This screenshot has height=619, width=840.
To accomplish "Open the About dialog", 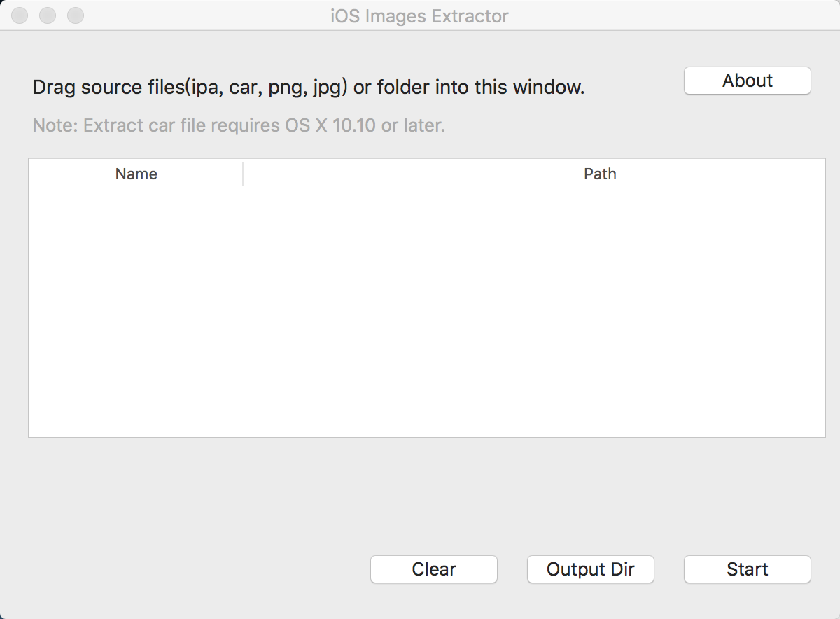I will pos(747,81).
